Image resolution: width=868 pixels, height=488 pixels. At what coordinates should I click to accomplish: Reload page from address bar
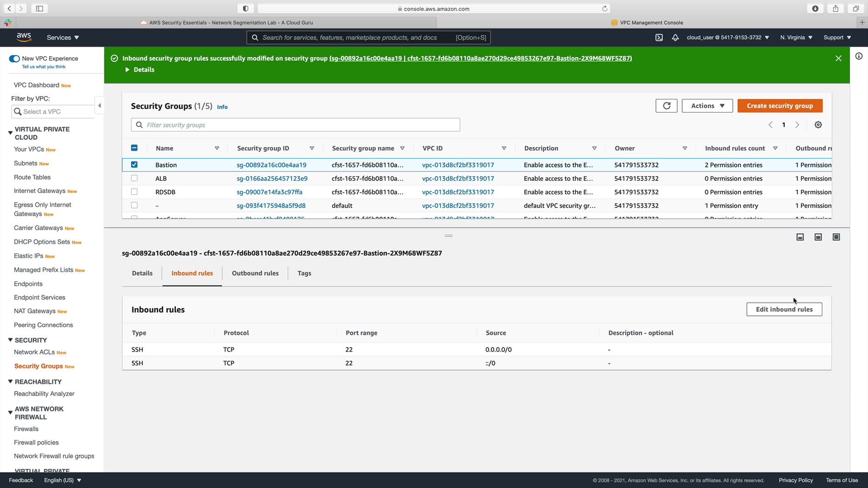(605, 8)
